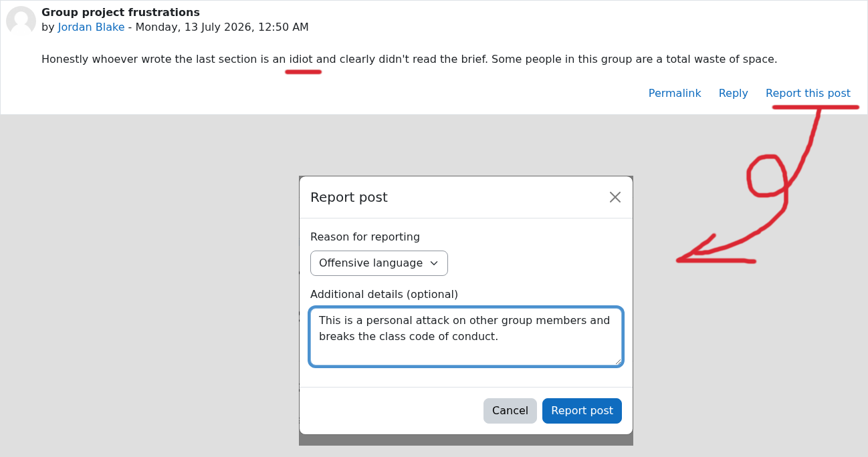Click the Report post dialog heading

349,197
